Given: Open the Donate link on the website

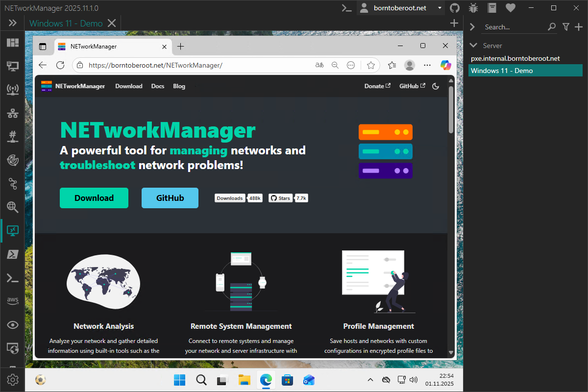Looking at the screenshot, I should click(375, 86).
